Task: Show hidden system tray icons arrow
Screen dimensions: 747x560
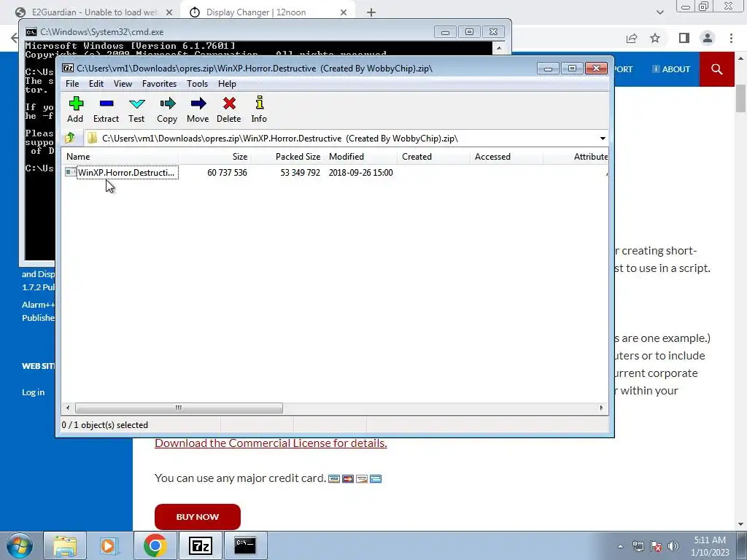Action: pyautogui.click(x=620, y=546)
